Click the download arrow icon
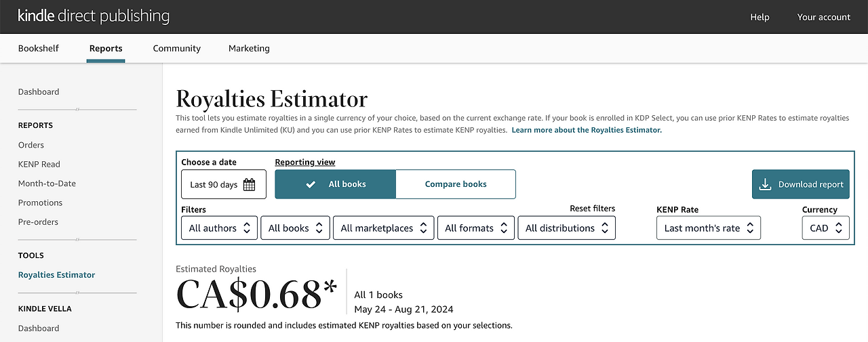 click(x=765, y=184)
